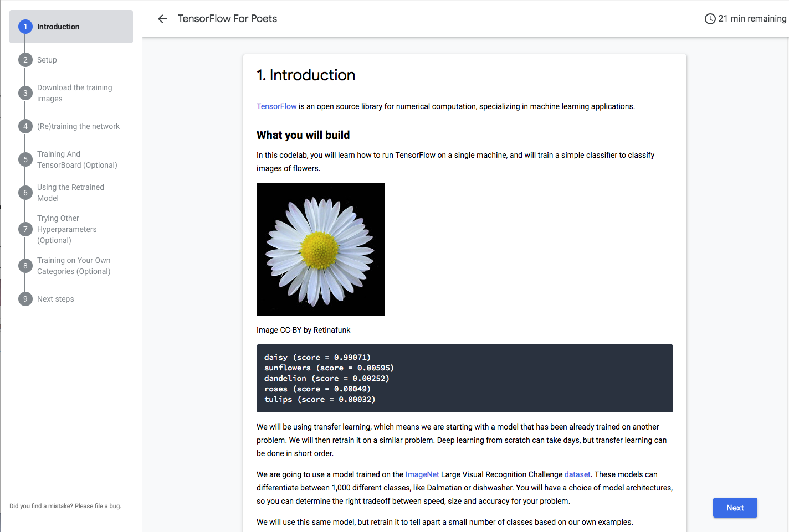The height and width of the screenshot is (532, 789).
Task: Follow the dataset hyperlink
Action: (577, 474)
